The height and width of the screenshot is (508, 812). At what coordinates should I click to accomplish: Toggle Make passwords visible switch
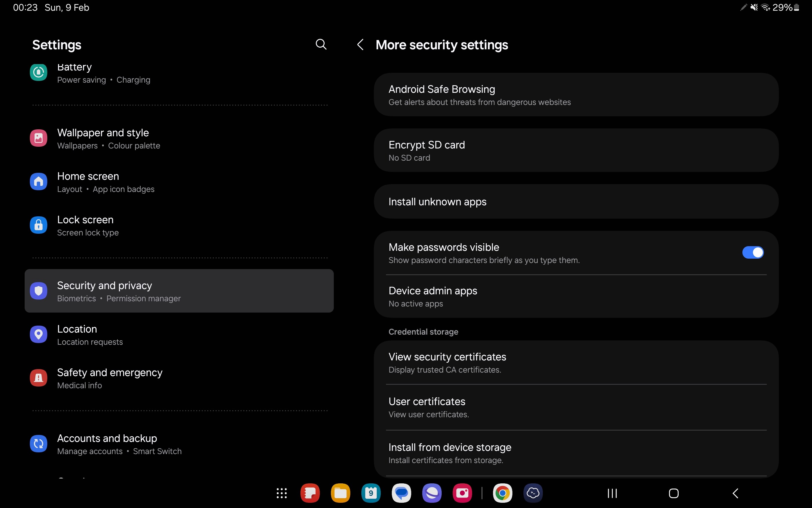(753, 253)
